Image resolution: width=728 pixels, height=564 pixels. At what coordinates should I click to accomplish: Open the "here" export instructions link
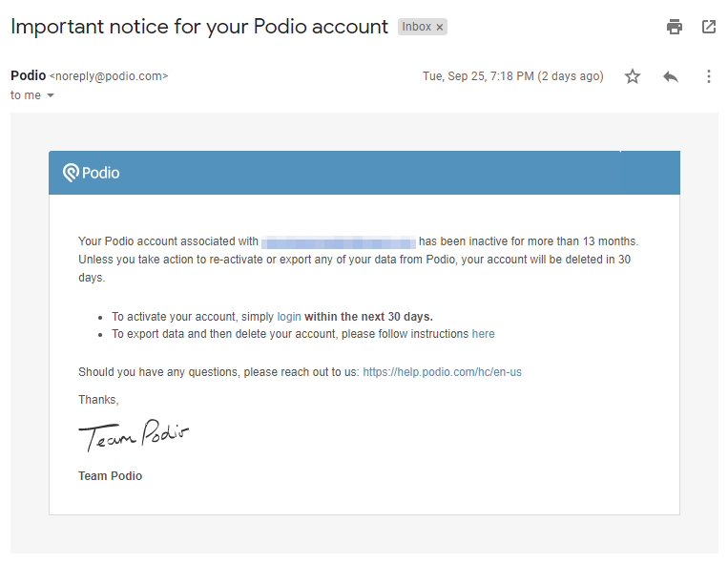pyautogui.click(x=484, y=334)
